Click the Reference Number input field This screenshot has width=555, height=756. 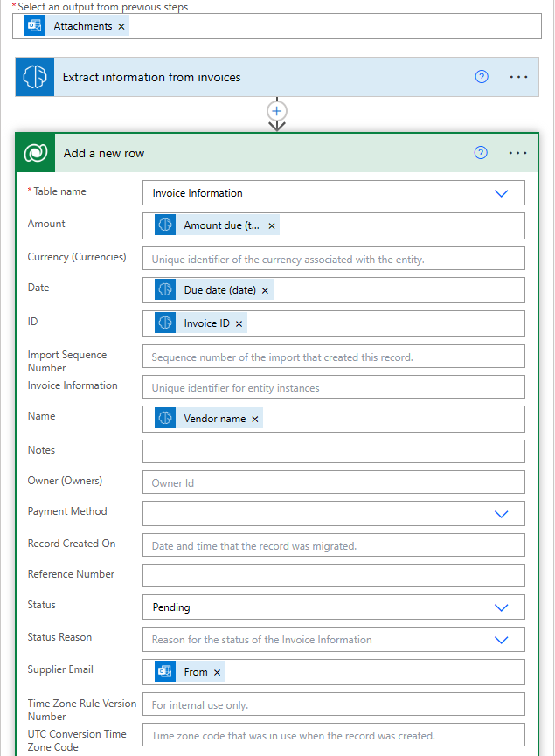pos(333,575)
